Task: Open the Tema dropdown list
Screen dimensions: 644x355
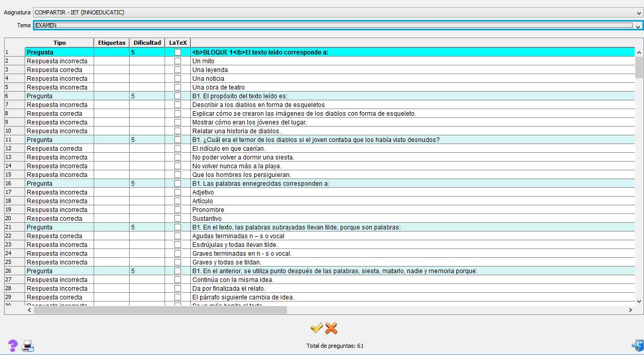Action: 638,26
